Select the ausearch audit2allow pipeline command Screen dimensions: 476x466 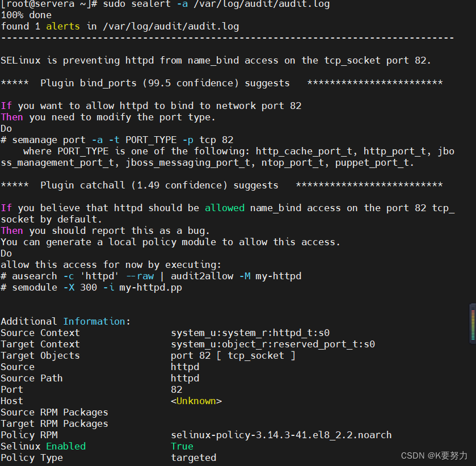153,276
